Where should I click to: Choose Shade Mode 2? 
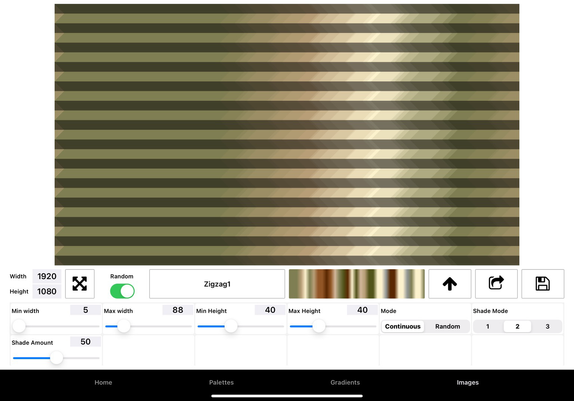(x=517, y=326)
